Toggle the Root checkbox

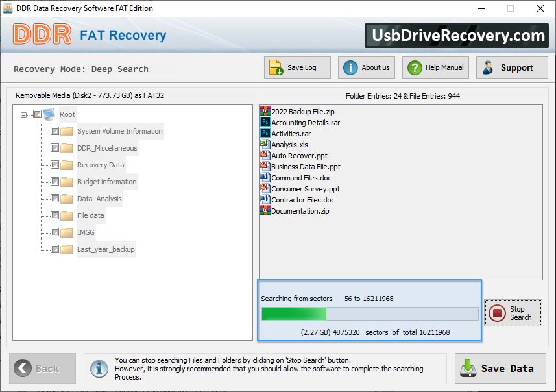click(x=37, y=114)
